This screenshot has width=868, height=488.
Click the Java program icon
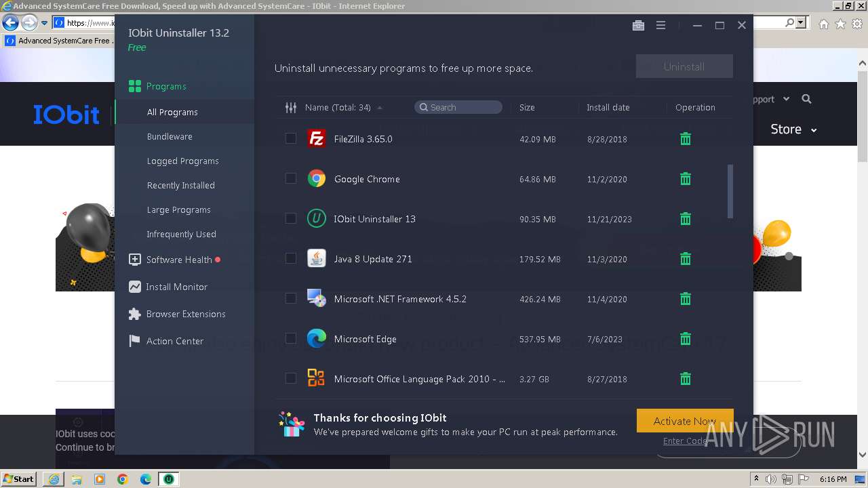pos(316,259)
